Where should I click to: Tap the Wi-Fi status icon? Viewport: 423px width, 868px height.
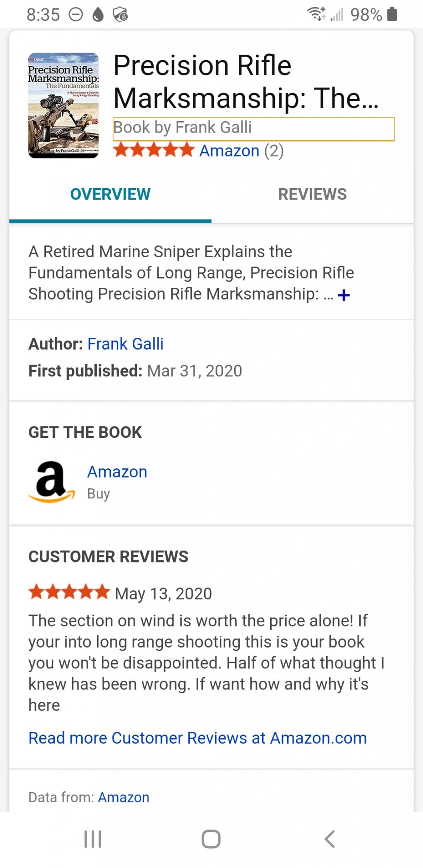[x=316, y=14]
